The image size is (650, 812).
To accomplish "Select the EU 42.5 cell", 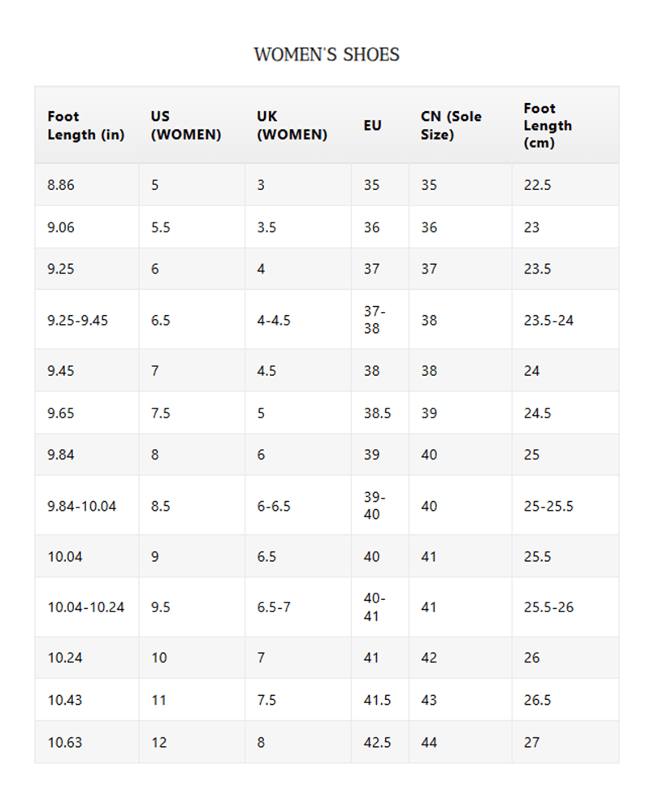I will pos(377,742).
